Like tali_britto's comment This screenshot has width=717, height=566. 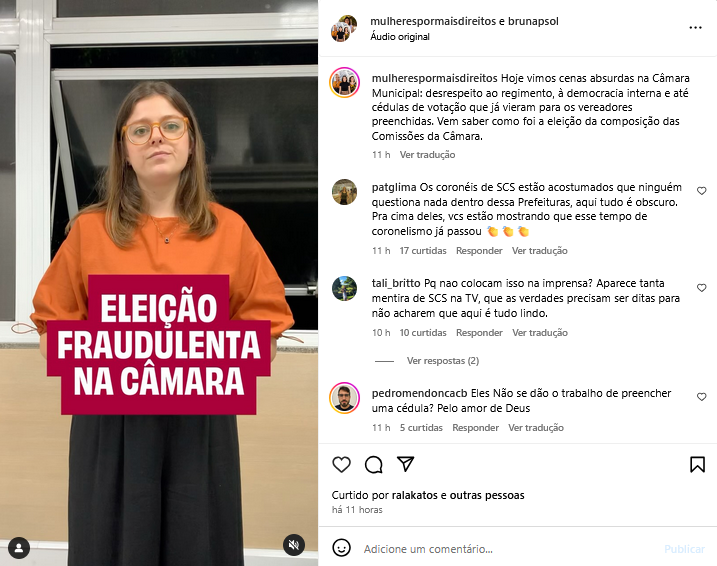click(x=701, y=288)
